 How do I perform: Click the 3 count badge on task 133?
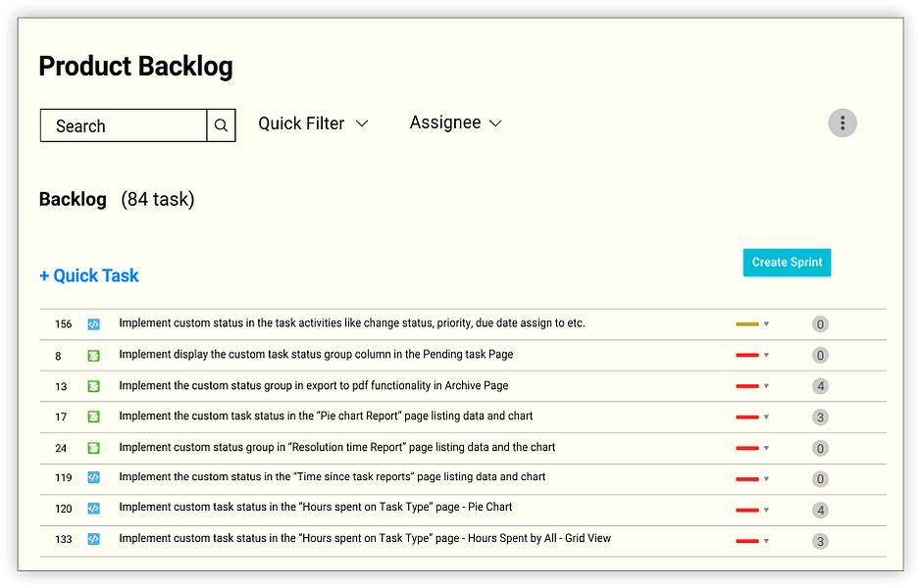(820, 541)
